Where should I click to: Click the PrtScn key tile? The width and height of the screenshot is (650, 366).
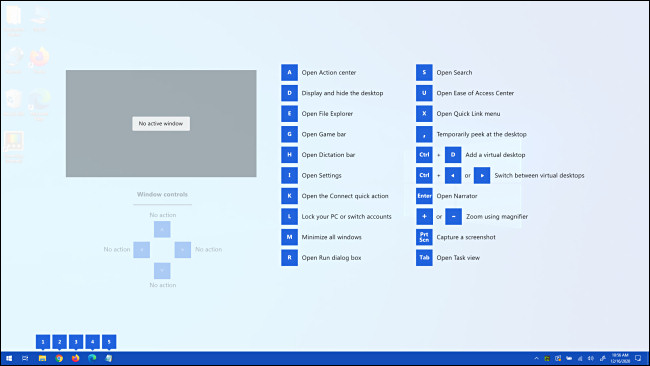pyautogui.click(x=424, y=237)
